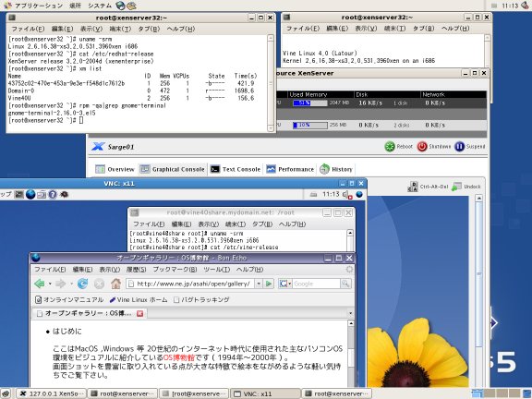This screenshot has width=532, height=399.
Task: Click the 10% used memory bar
Action: 310,126
